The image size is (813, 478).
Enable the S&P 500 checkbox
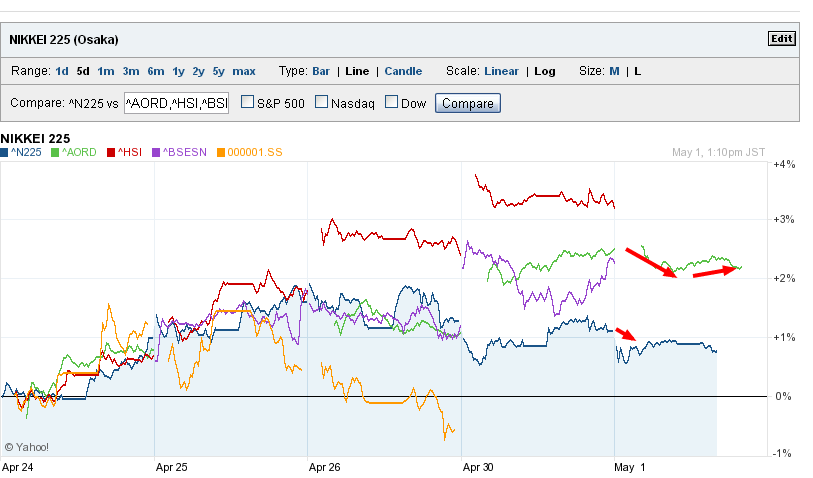tap(247, 102)
